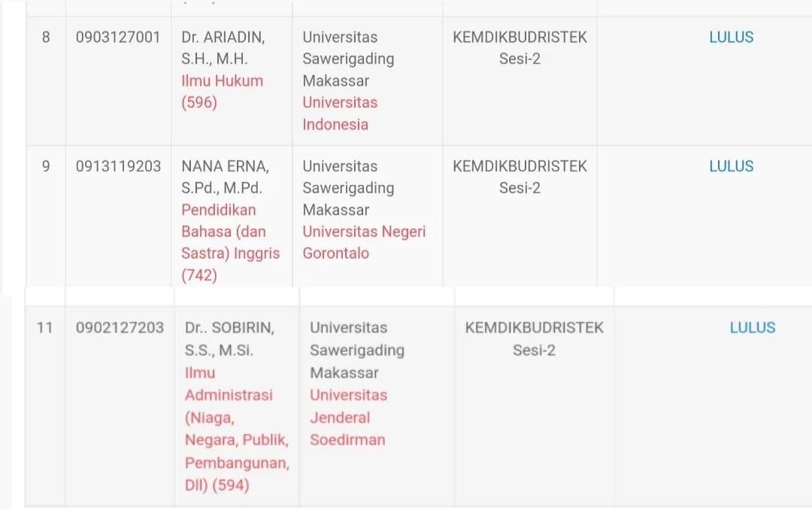The width and height of the screenshot is (812, 510).
Task: Select KEMDIKBUDRISTEK Sesi-2 in row 11
Action: pyautogui.click(x=534, y=339)
